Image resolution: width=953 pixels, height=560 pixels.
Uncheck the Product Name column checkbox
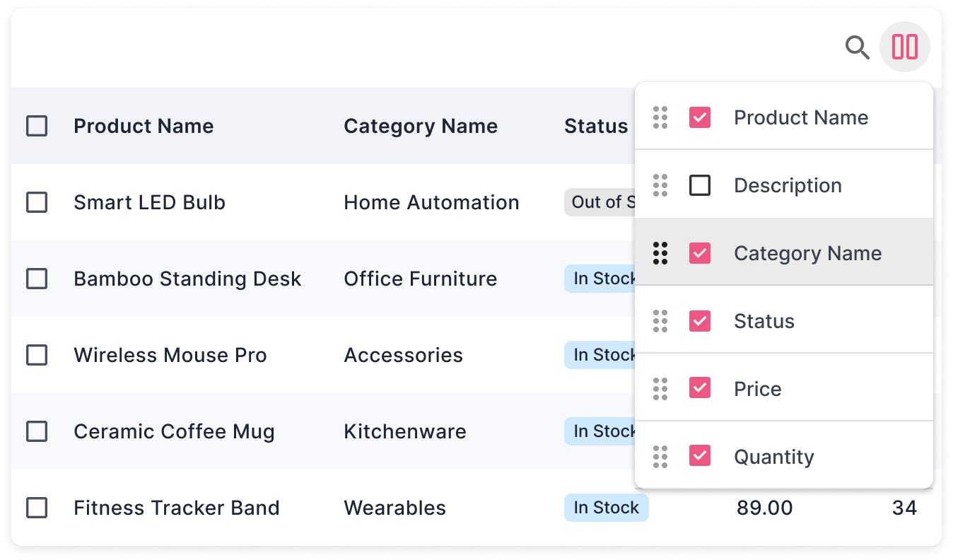pos(700,117)
